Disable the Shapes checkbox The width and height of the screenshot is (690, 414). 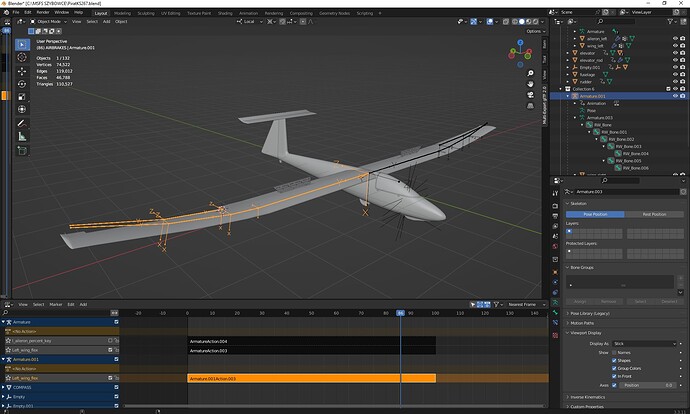pyautogui.click(x=614, y=360)
